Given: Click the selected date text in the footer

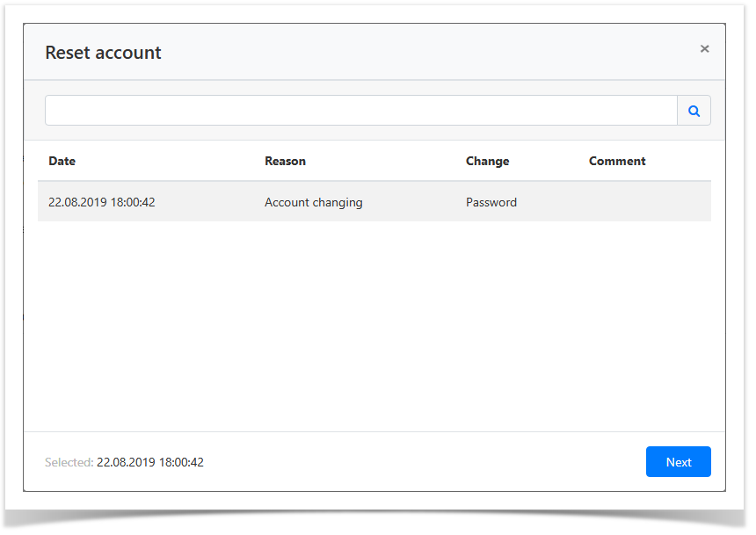Looking at the screenshot, I should coord(150,461).
